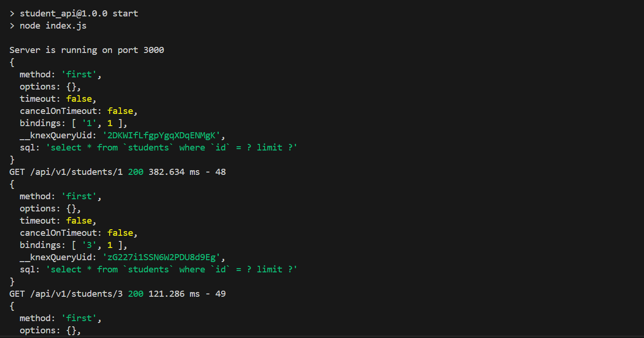The height and width of the screenshot is (338, 644).
Task: Click the bindings array containing '1'
Action: pos(99,123)
